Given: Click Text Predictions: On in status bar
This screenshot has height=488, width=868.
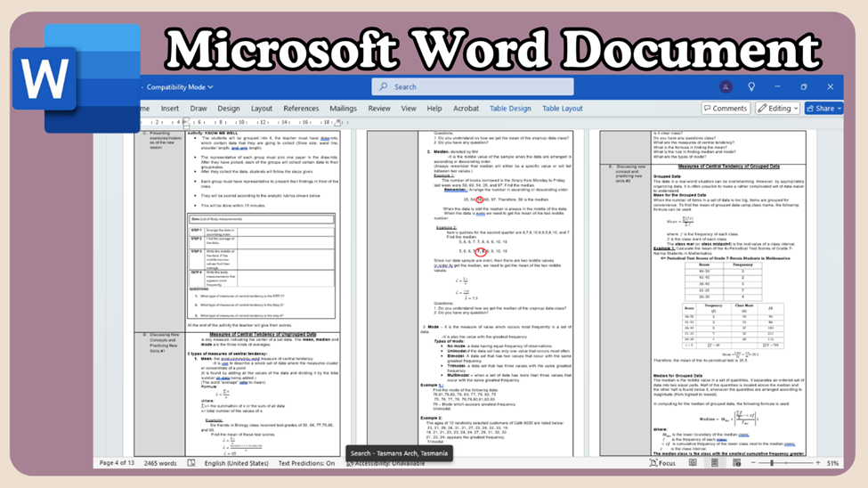Looking at the screenshot, I should (x=306, y=463).
